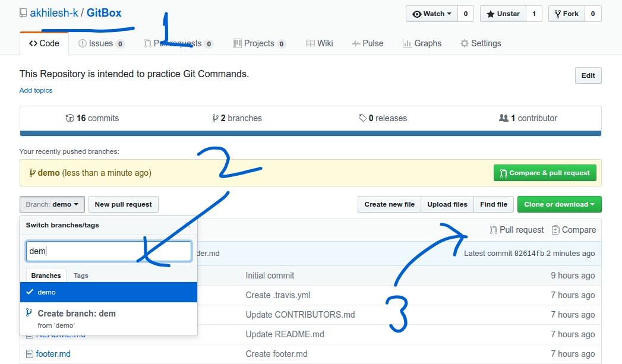The height and width of the screenshot is (364, 622).
Task: Click the Pull request icon beside Compare
Action: point(494,230)
